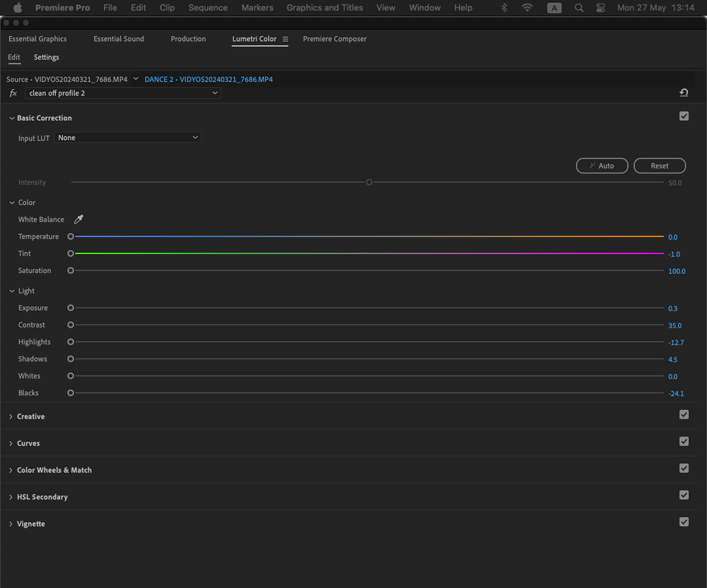Switch to the Essential Sound tab
The width and height of the screenshot is (707, 588).
[119, 39]
